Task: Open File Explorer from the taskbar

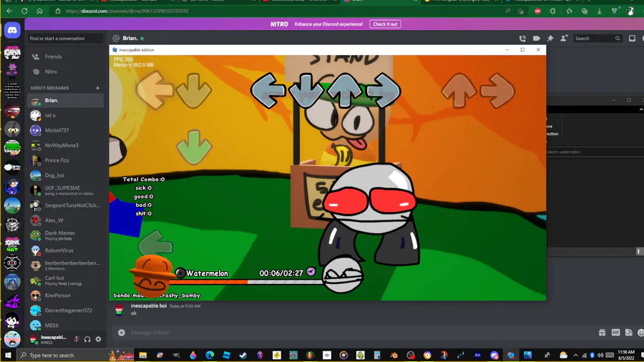Action: point(143,355)
